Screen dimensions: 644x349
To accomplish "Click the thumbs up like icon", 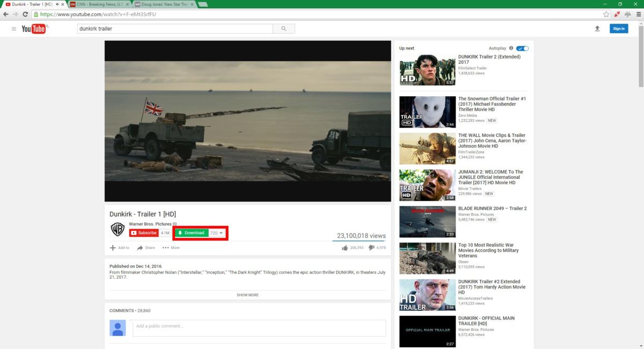I will coord(345,248).
